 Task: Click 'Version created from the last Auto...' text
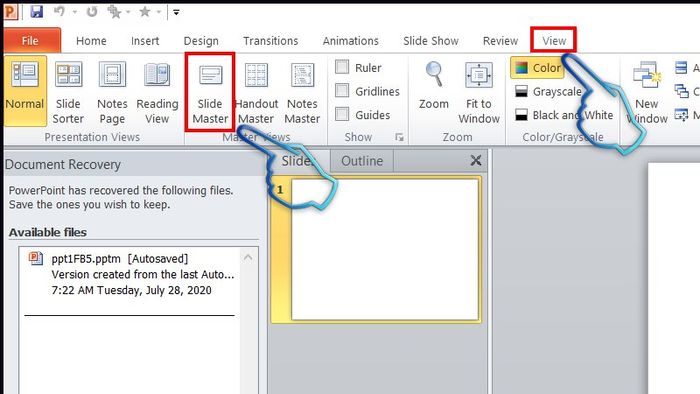click(143, 274)
